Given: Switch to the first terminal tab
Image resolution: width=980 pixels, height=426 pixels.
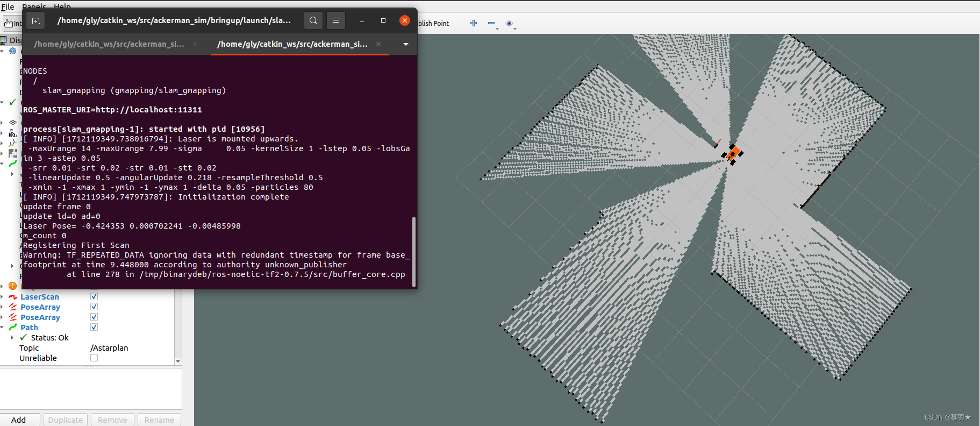Looking at the screenshot, I should coord(109,44).
